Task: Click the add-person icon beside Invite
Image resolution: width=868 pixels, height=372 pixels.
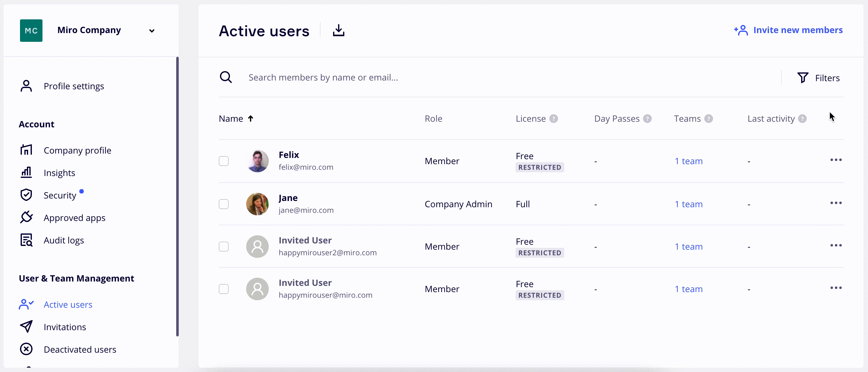Action: tap(741, 30)
